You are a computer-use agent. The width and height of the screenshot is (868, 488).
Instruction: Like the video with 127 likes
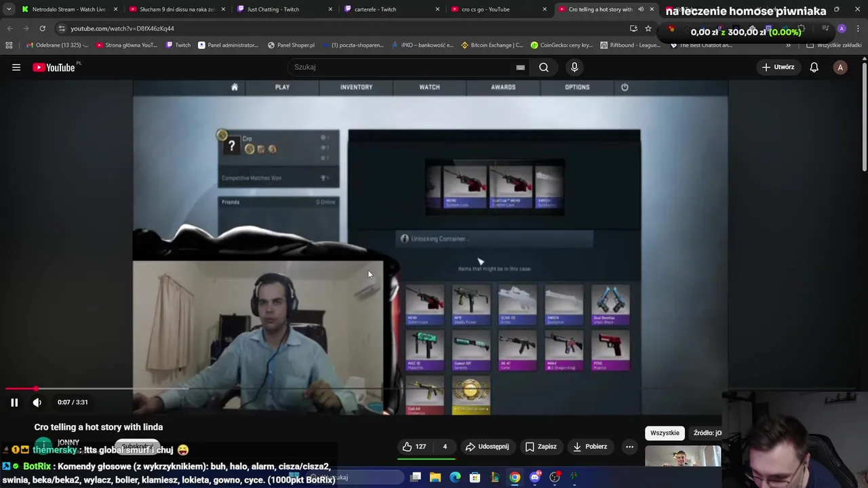pos(414,446)
